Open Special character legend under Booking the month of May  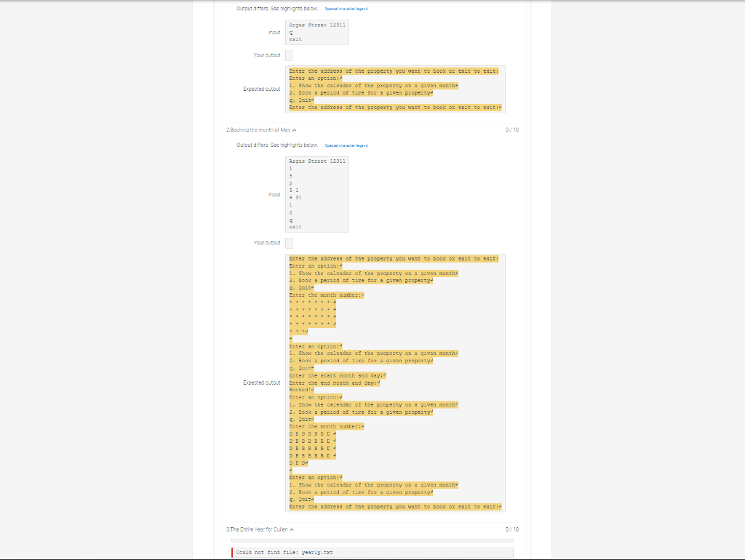(x=346, y=145)
